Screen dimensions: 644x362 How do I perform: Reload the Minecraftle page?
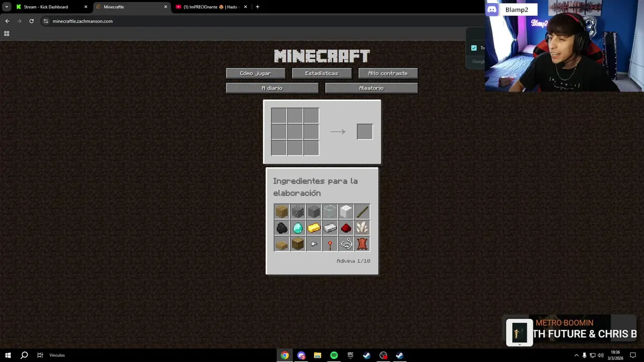point(31,21)
